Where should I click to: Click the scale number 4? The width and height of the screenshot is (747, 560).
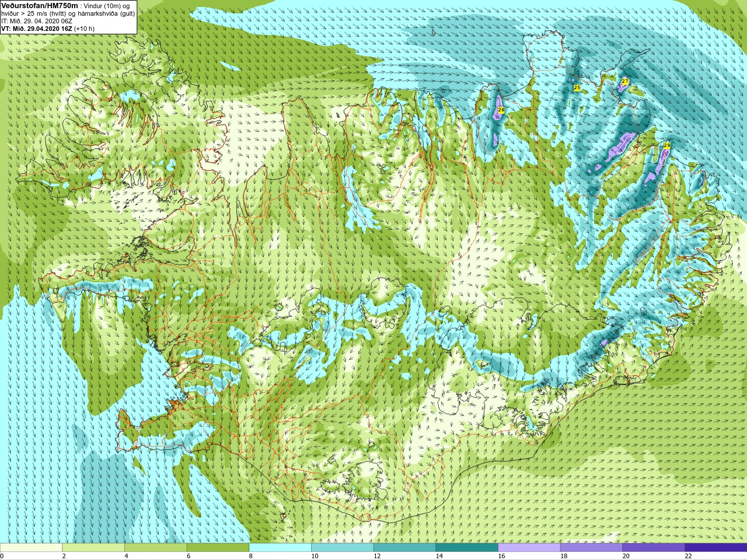126,556
